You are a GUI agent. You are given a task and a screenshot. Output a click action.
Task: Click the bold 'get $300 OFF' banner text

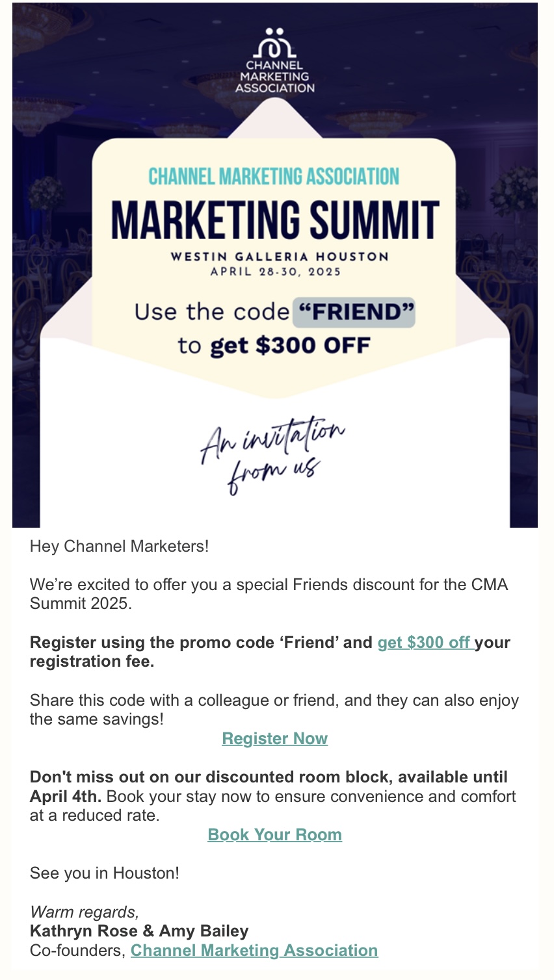point(290,345)
